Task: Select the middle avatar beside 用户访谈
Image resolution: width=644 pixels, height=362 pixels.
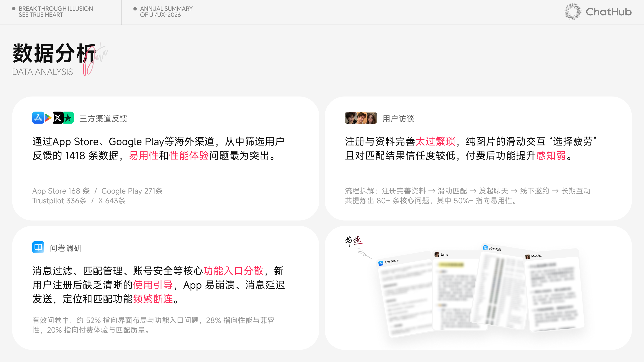Action: [x=361, y=118]
